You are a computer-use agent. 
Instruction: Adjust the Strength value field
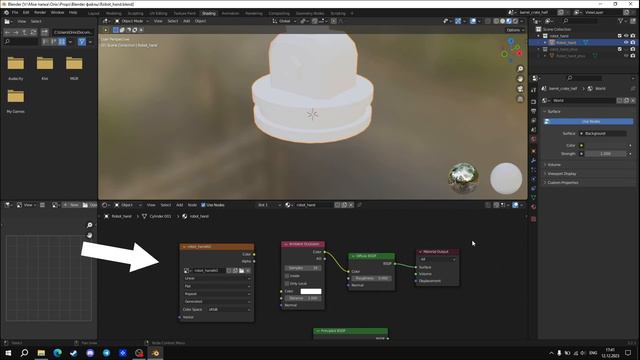pyautogui.click(x=605, y=154)
